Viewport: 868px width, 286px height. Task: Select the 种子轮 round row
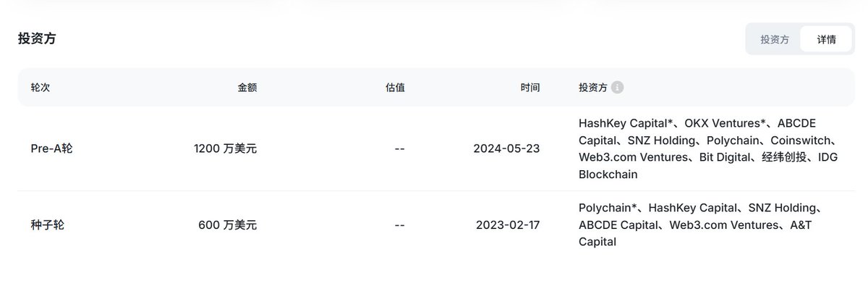[x=436, y=225]
